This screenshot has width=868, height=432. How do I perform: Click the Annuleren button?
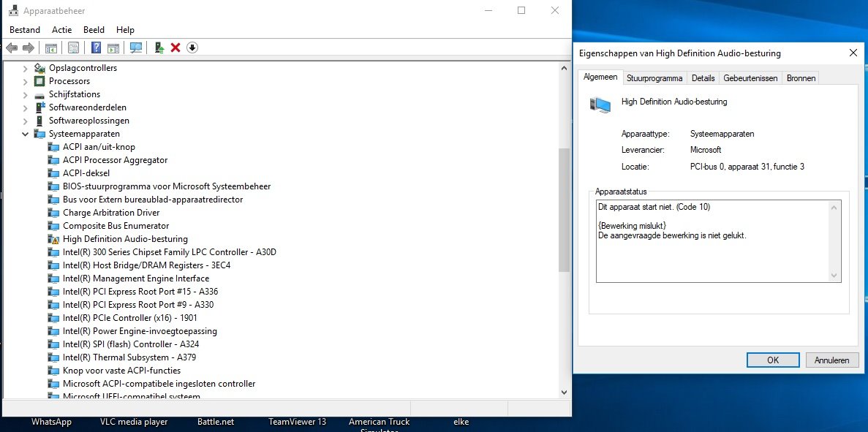(x=831, y=360)
